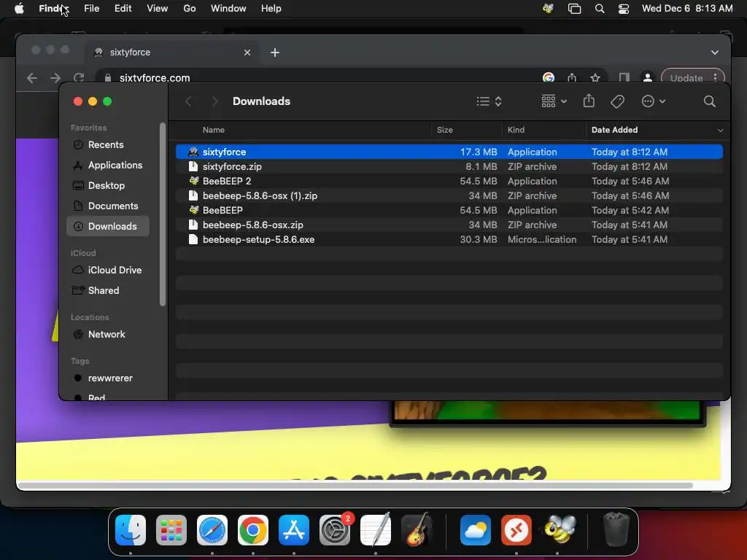Open a new Chrome tab
Image resolution: width=747 pixels, height=560 pixels.
[x=275, y=52]
